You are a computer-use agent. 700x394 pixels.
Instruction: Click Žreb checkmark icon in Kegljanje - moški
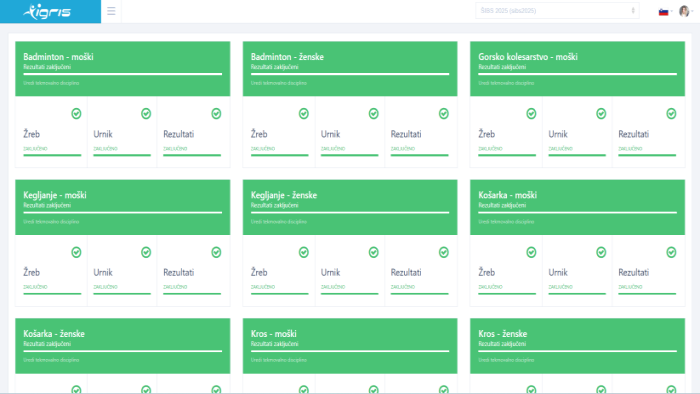pyautogui.click(x=76, y=253)
